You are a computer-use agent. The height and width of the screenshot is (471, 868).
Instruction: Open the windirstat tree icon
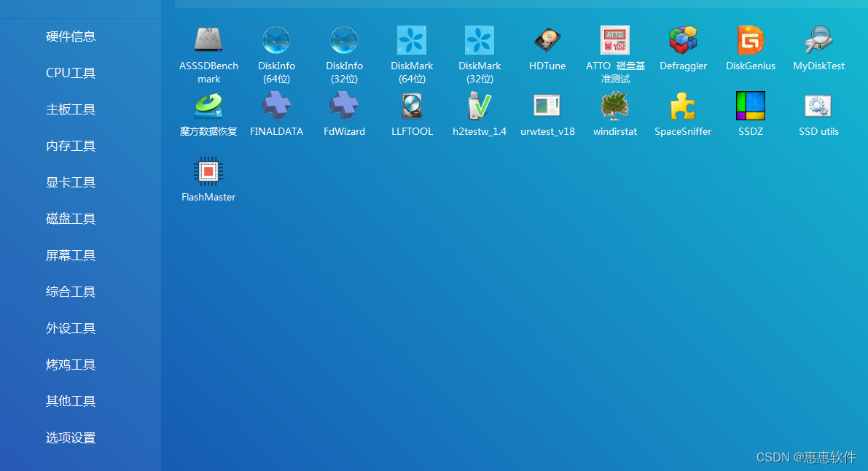pos(615,106)
